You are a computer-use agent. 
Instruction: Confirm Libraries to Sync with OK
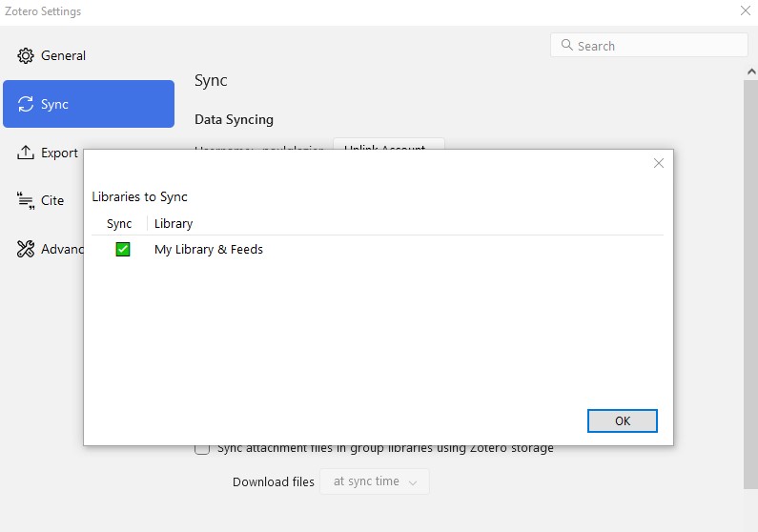coord(623,420)
